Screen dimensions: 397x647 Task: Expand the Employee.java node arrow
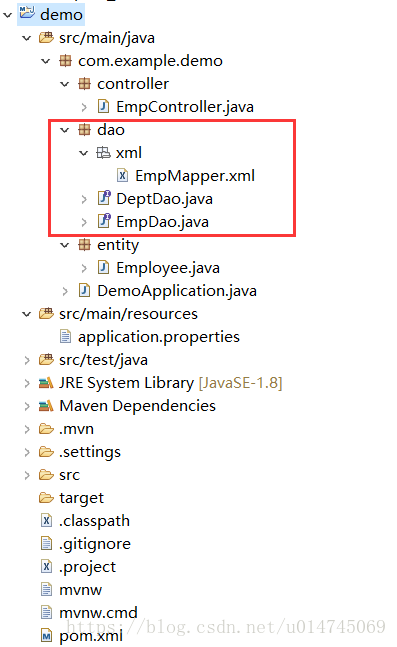click(84, 268)
